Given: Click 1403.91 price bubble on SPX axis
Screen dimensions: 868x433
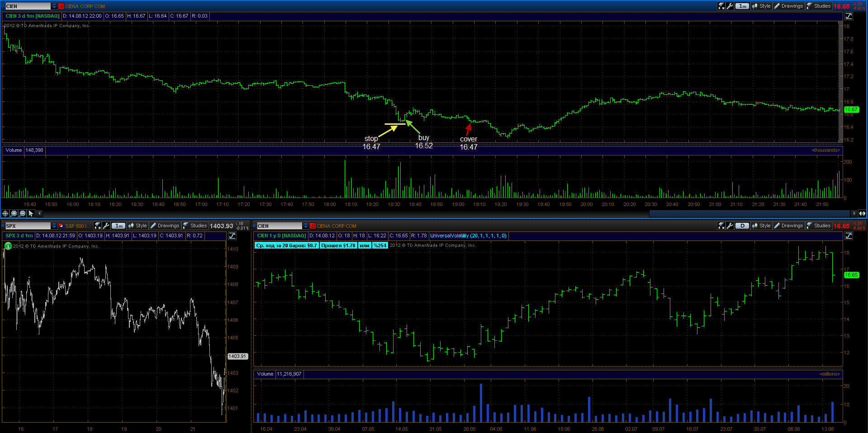Looking at the screenshot, I should coord(237,356).
